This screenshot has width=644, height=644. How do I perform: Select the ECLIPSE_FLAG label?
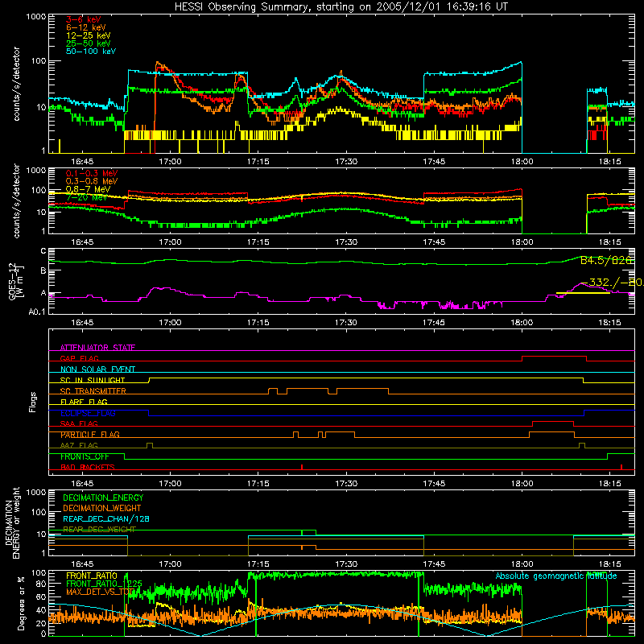(x=88, y=413)
